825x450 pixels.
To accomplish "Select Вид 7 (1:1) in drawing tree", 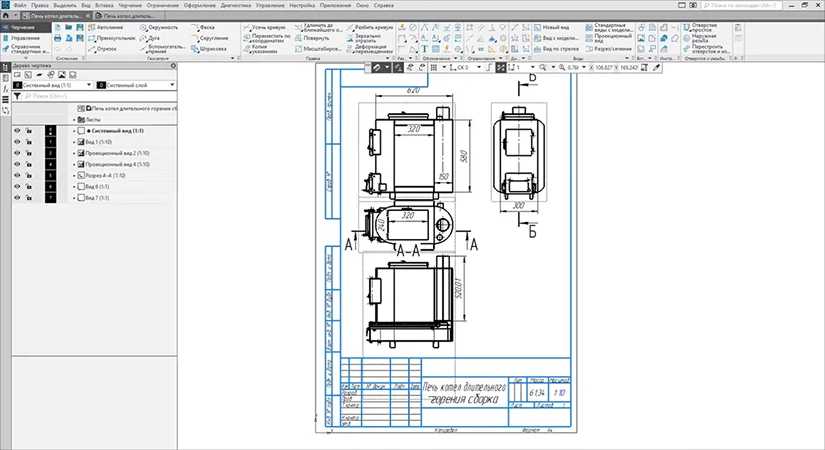I will (95, 197).
